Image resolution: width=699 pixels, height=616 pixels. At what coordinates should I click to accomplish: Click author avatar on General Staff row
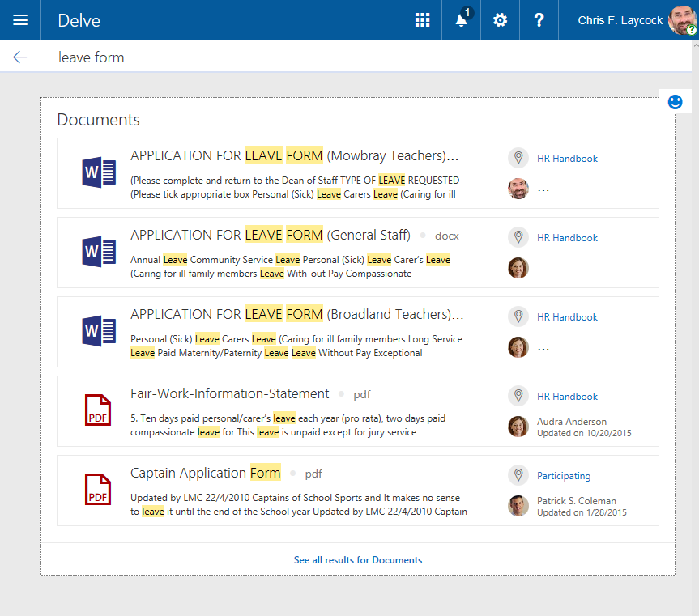[x=518, y=268]
